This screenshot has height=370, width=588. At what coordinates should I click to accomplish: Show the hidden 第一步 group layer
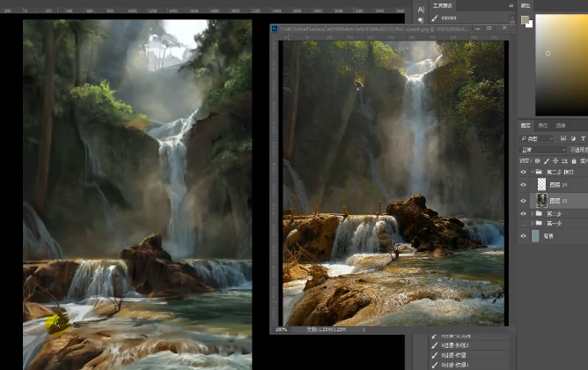[x=524, y=225]
